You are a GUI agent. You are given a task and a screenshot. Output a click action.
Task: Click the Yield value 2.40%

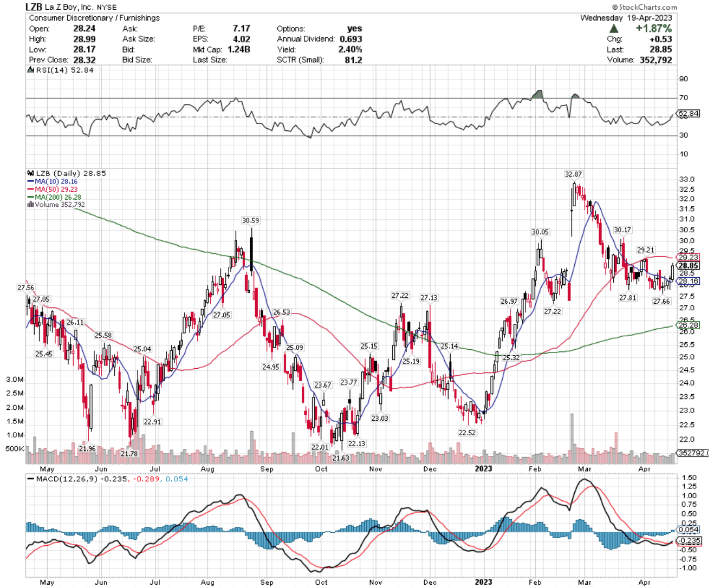pyautogui.click(x=350, y=49)
